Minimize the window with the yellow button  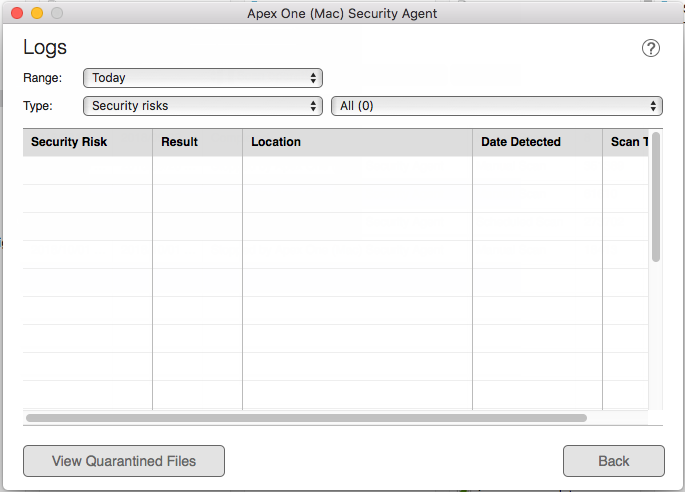pyautogui.click(x=36, y=14)
